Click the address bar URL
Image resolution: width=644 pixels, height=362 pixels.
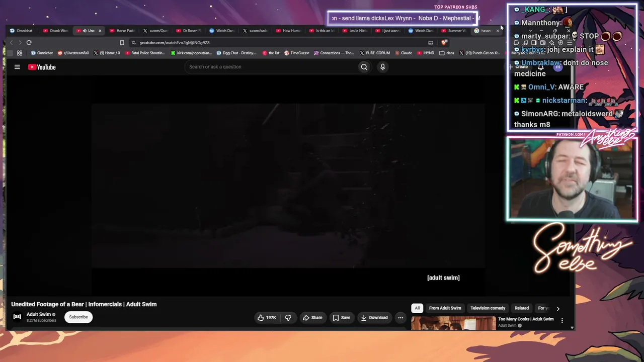click(x=175, y=43)
